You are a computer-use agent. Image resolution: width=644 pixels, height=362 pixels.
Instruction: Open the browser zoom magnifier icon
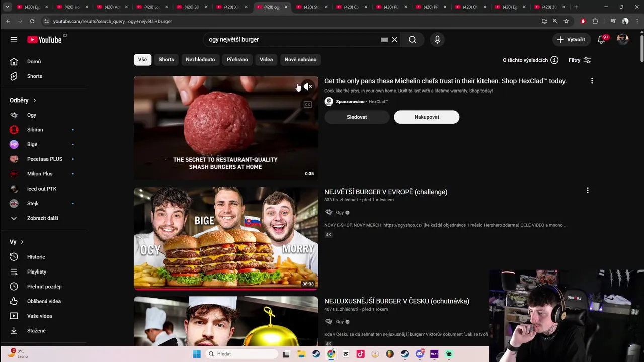click(555, 21)
